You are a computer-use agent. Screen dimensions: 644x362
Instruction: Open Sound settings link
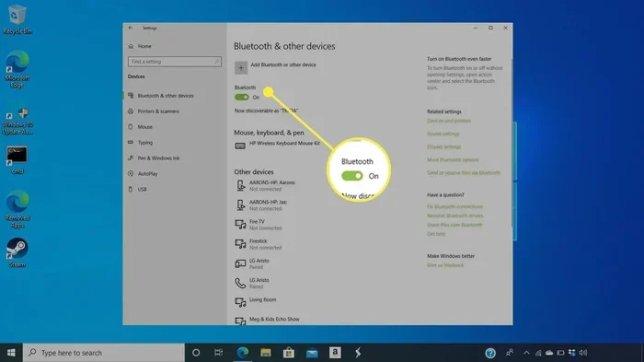(x=443, y=134)
